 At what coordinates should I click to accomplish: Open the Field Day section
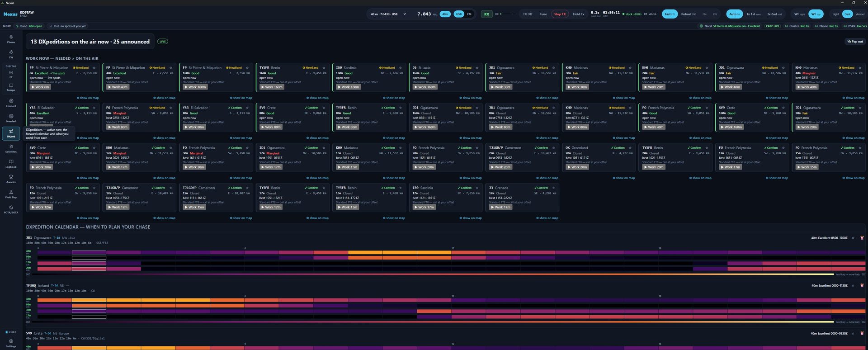tap(11, 194)
